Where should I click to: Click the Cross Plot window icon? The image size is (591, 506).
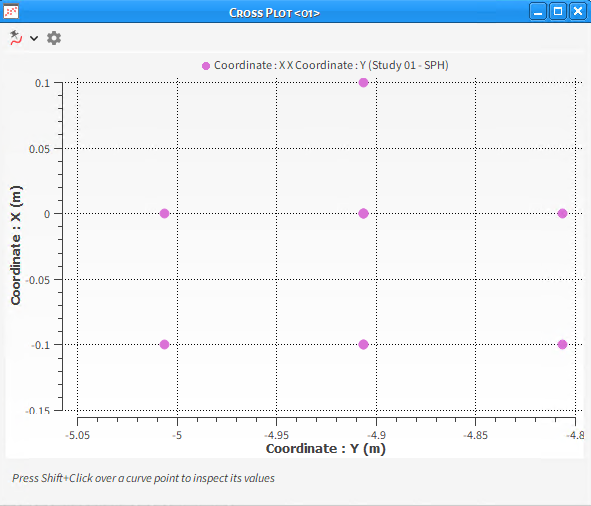point(11,12)
